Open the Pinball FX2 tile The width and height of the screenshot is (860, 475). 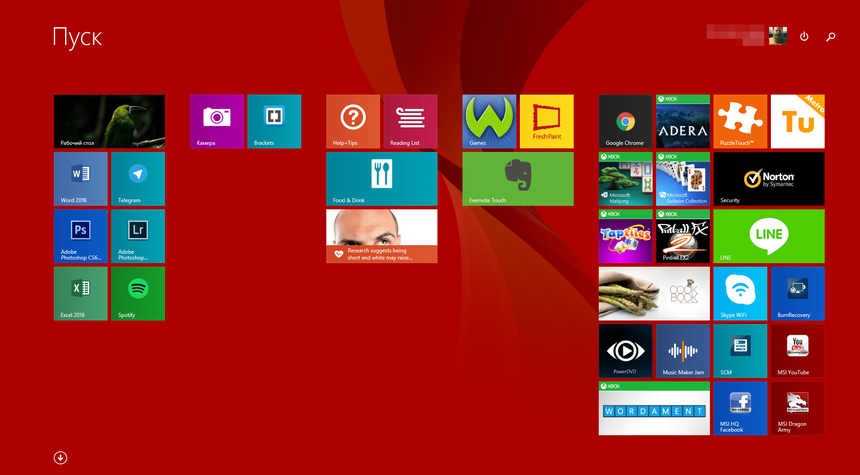click(683, 236)
